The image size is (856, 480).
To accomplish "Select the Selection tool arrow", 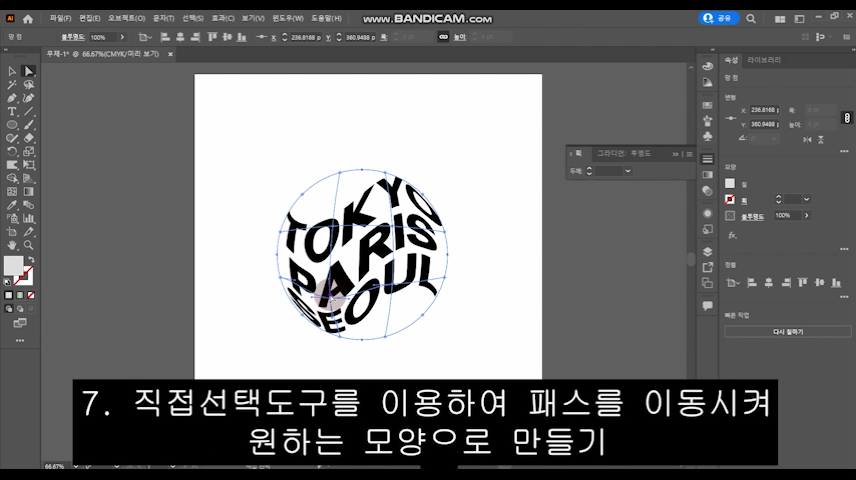I will point(11,71).
